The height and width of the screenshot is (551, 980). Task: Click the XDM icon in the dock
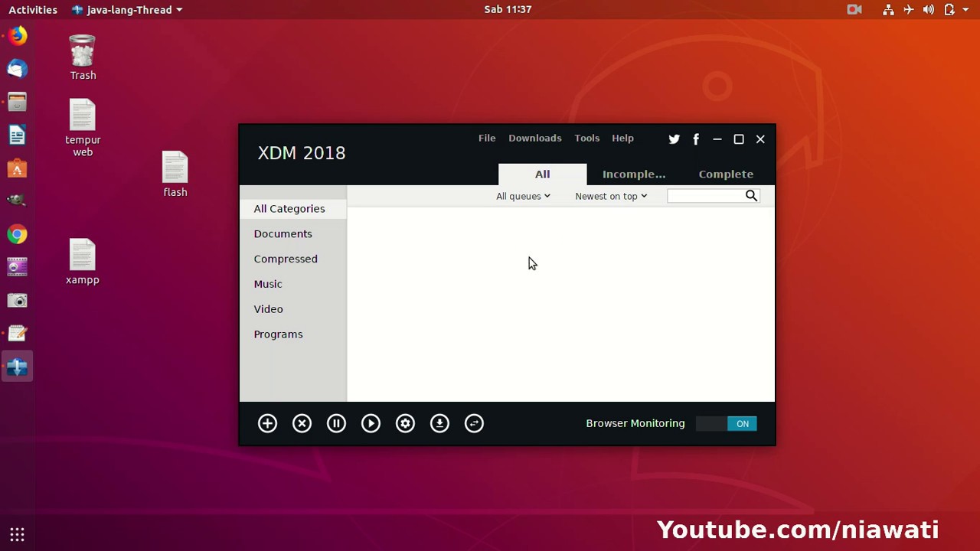(x=17, y=367)
